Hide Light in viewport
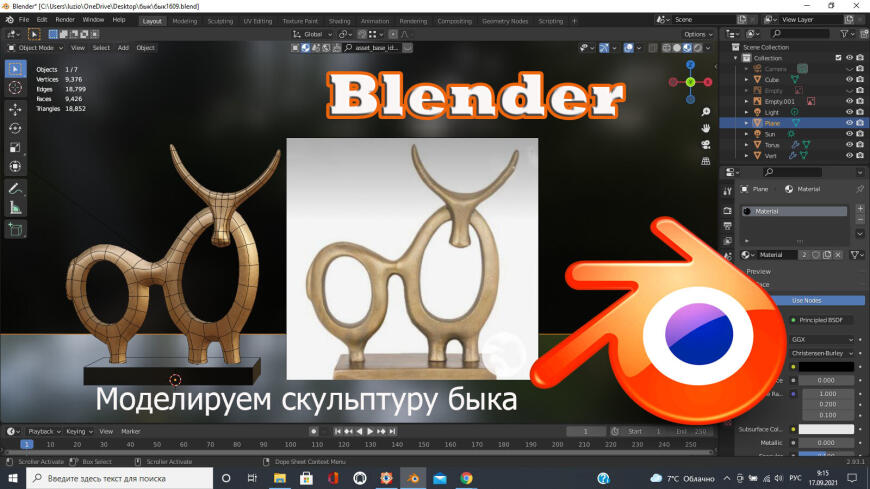This screenshot has width=870, height=489. point(849,112)
